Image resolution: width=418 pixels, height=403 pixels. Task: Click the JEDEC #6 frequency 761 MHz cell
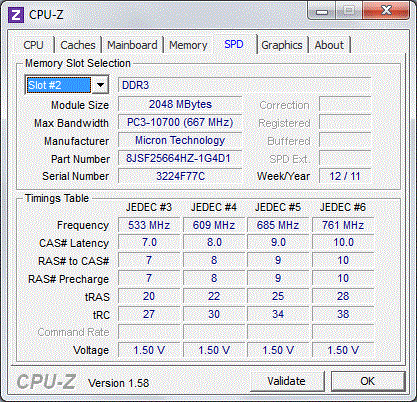pyautogui.click(x=343, y=225)
